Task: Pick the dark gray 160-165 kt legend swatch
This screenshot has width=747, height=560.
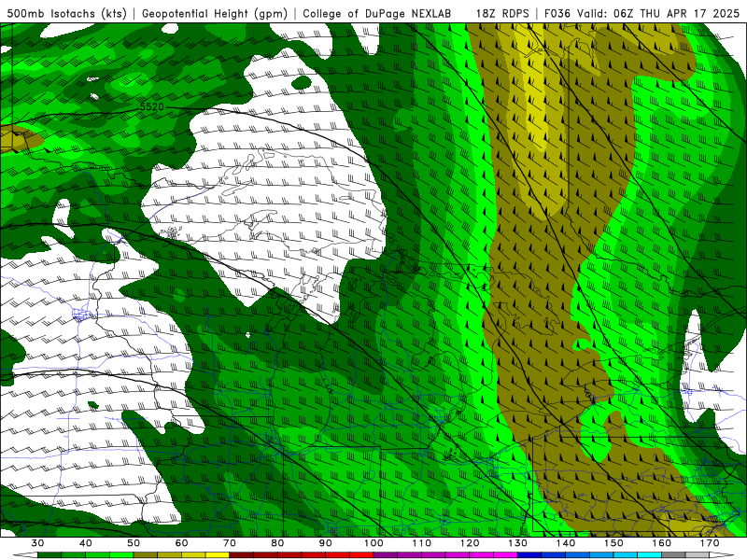Action: pos(673,555)
